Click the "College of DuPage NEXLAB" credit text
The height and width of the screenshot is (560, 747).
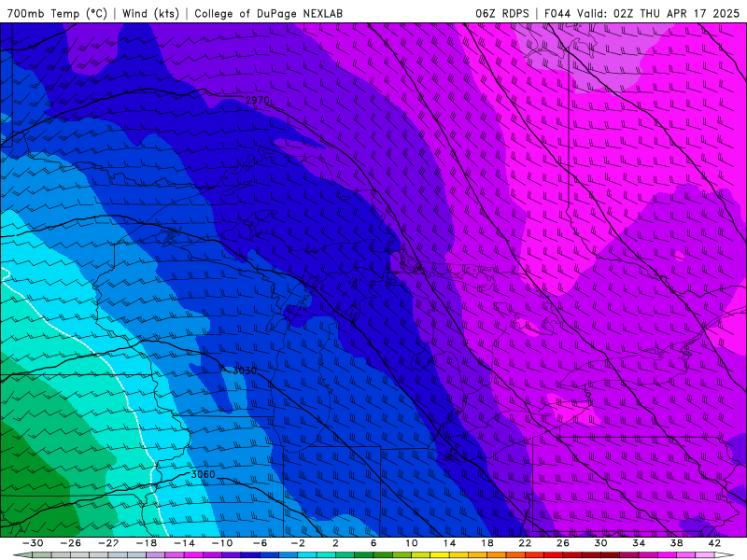click(268, 13)
